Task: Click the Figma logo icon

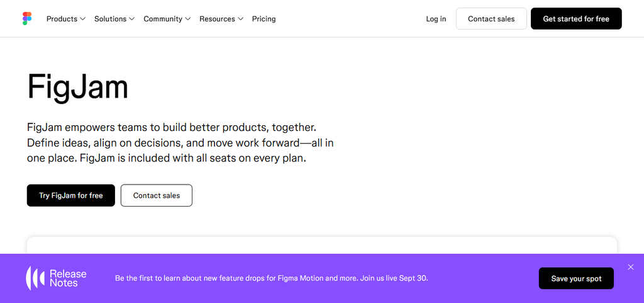Action: pos(27,18)
